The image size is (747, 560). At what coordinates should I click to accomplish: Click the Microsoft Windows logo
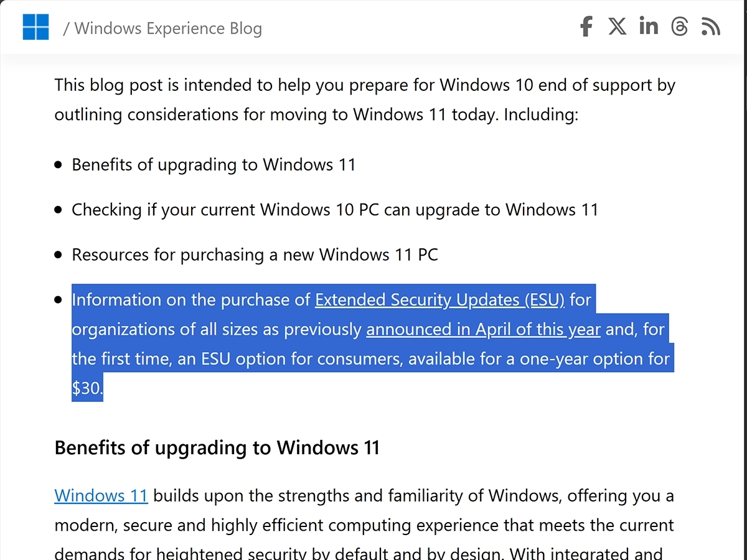[35, 27]
